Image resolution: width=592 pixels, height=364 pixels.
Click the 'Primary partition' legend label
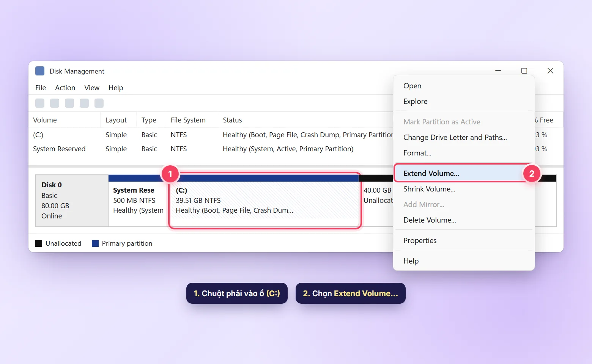click(127, 243)
